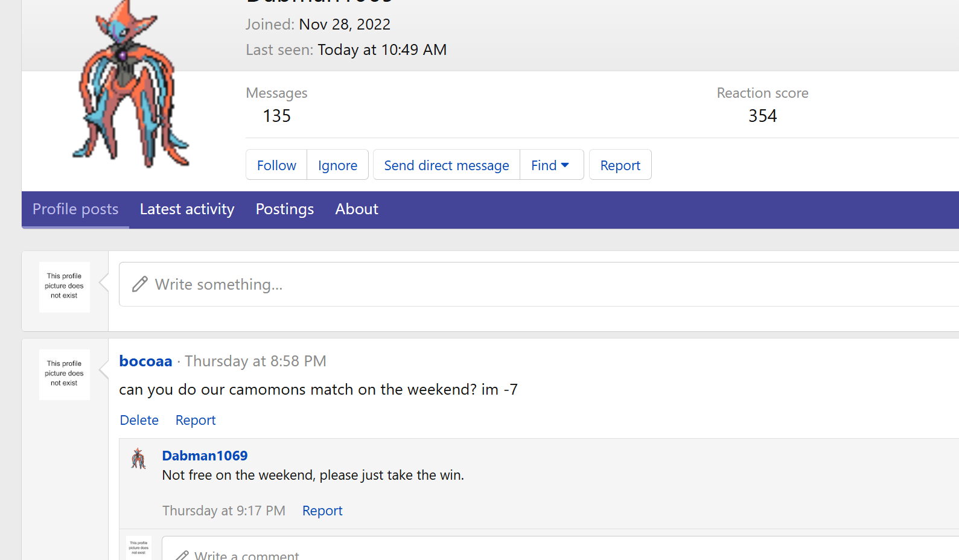Click the text "Today at 10:49 AM"
Screen dimensions: 959x560
[x=382, y=49]
